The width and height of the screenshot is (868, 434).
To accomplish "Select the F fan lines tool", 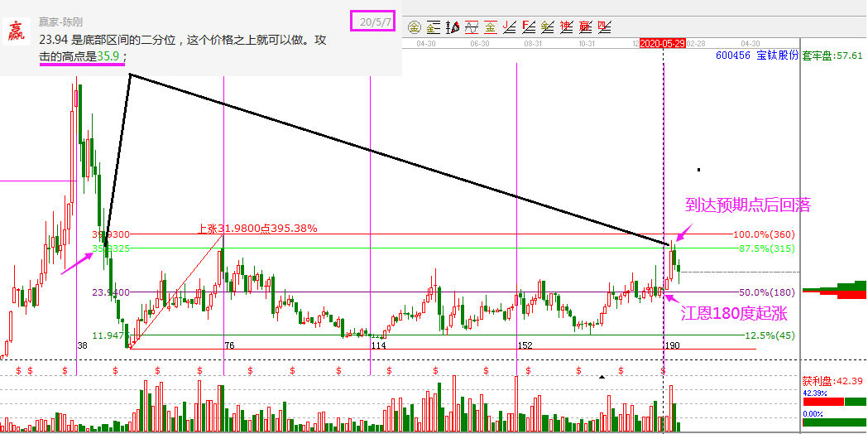I will pos(529,27).
